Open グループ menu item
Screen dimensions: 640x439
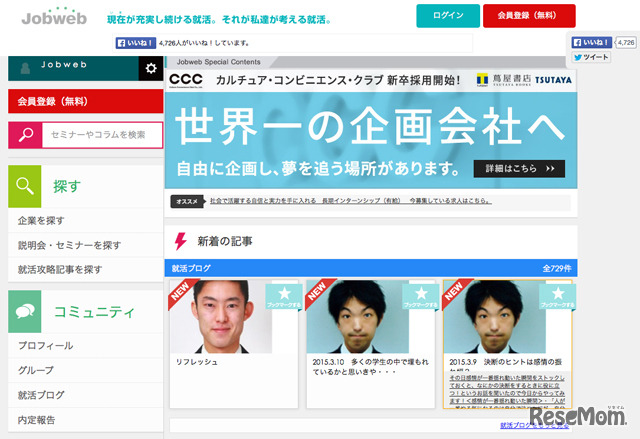[x=86, y=370]
